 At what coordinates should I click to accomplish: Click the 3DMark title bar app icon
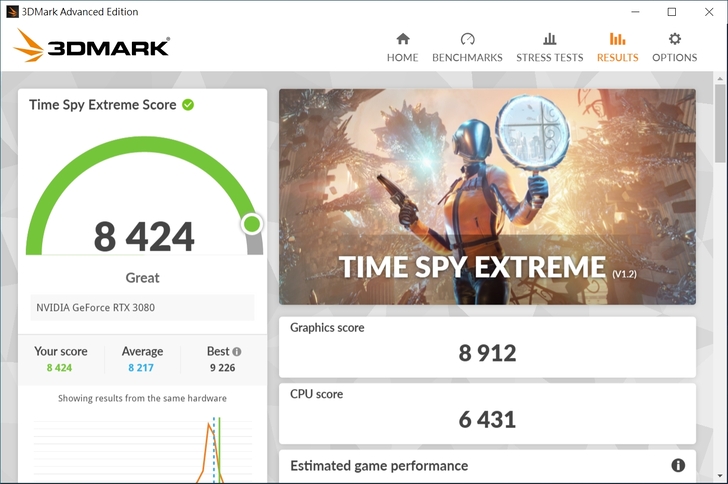pos(13,12)
